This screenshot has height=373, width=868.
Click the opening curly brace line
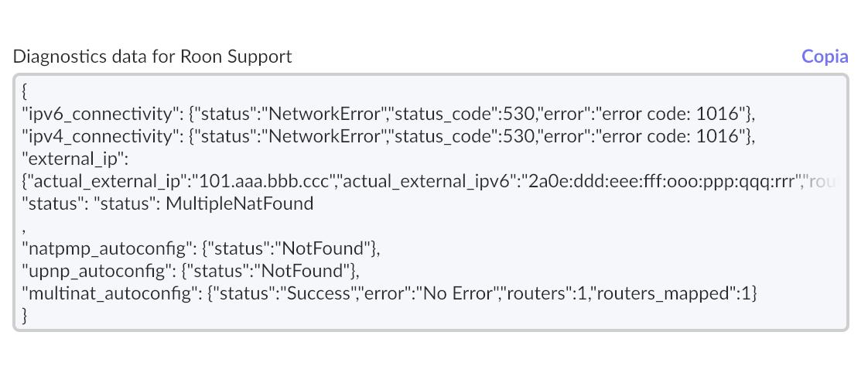(25, 91)
